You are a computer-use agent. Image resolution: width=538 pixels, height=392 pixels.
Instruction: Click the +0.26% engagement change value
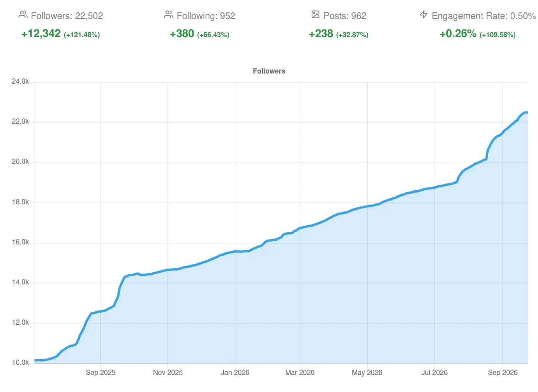tap(458, 34)
